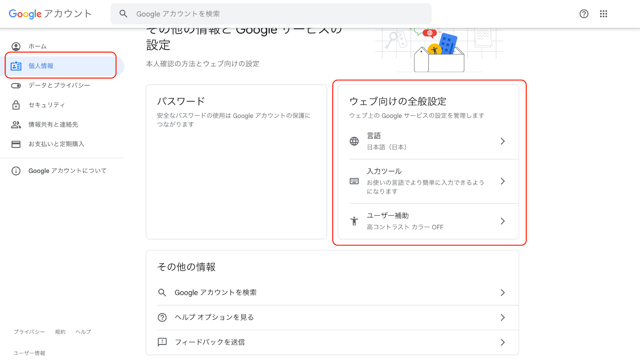Click the 入力ツール keyboard icon
Image resolution: width=640 pixels, height=364 pixels.
(x=354, y=181)
